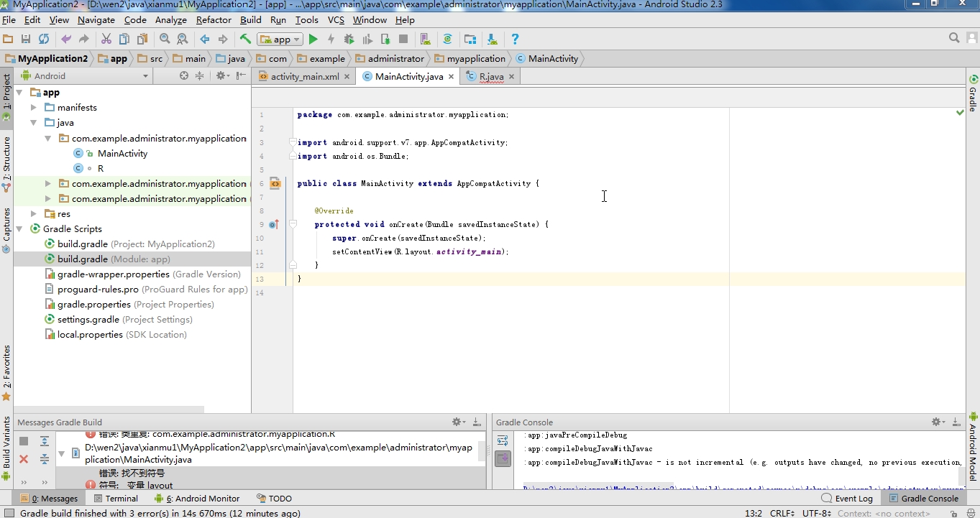The width and height of the screenshot is (980, 518).
Task: Toggle the Captures tool window
Action: [x=6, y=230]
